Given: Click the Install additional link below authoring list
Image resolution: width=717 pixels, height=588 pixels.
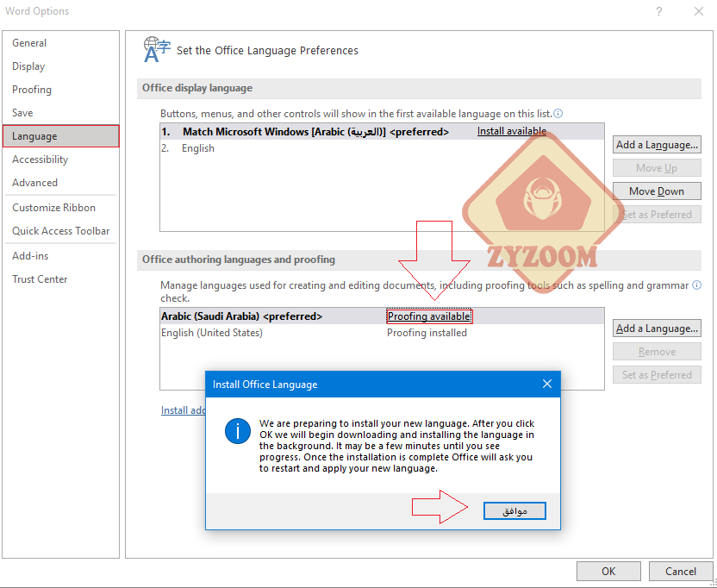Looking at the screenshot, I should pos(183,410).
